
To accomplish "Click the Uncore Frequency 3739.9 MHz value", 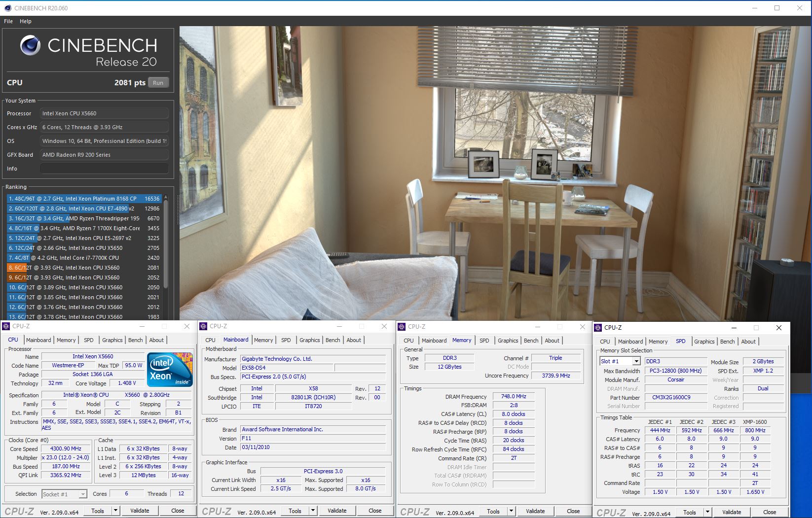I will 556,376.
